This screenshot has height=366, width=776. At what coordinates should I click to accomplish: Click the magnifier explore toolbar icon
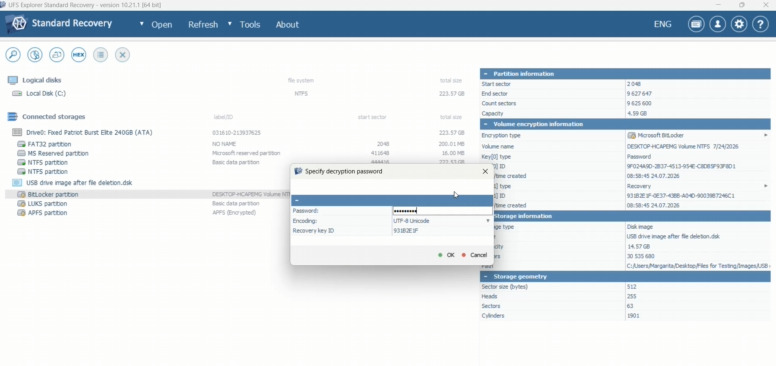pos(13,55)
